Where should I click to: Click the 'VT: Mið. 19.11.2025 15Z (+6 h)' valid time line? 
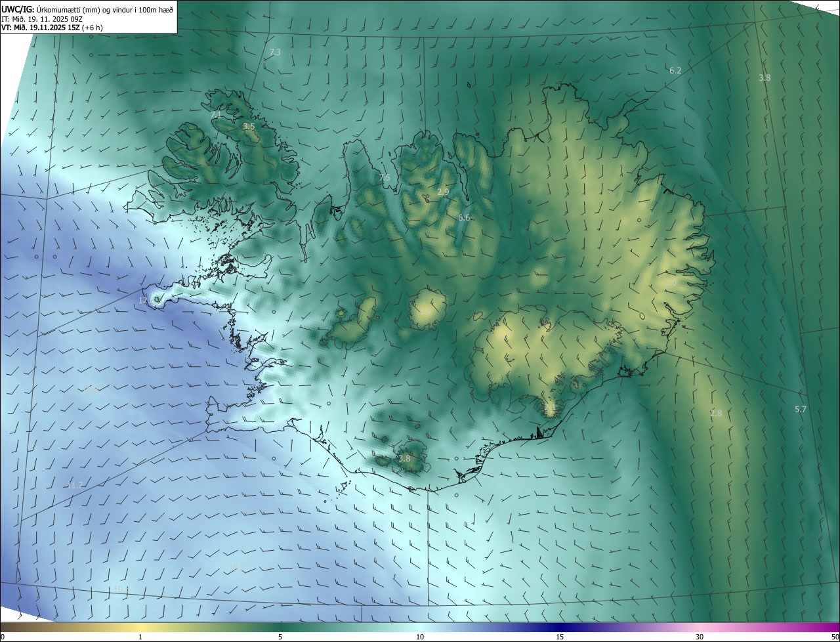click(52, 28)
